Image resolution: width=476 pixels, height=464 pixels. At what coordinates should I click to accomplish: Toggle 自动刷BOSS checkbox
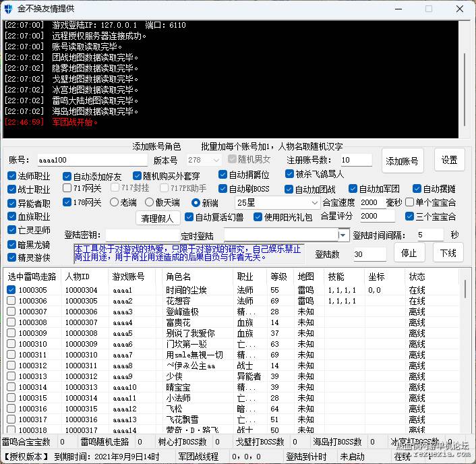tap(222, 189)
